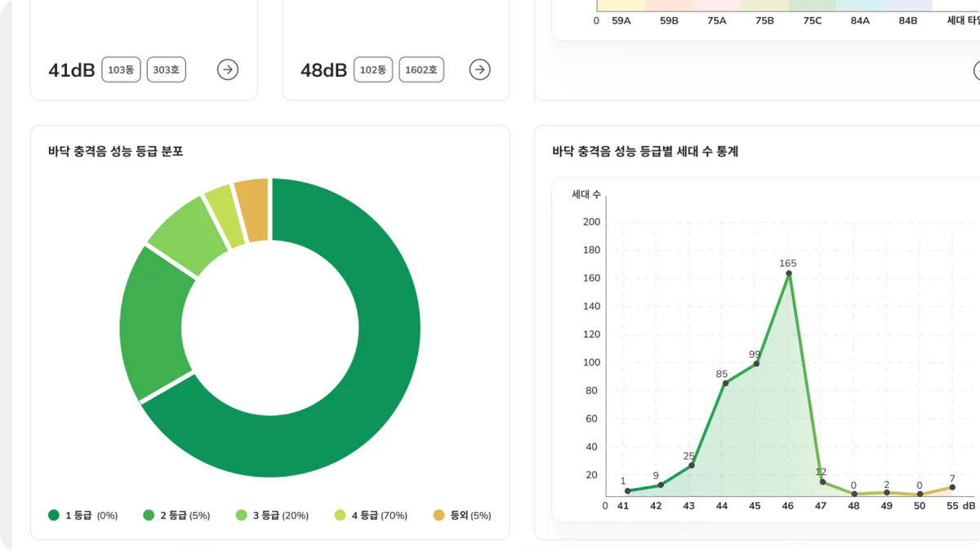Click the 4 등급 (70%) legend text

pyautogui.click(x=379, y=515)
